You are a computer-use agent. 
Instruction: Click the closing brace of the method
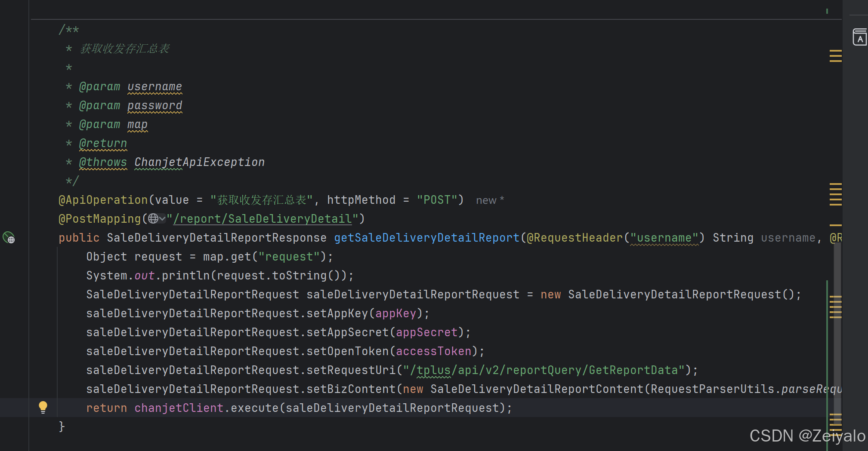(62, 426)
